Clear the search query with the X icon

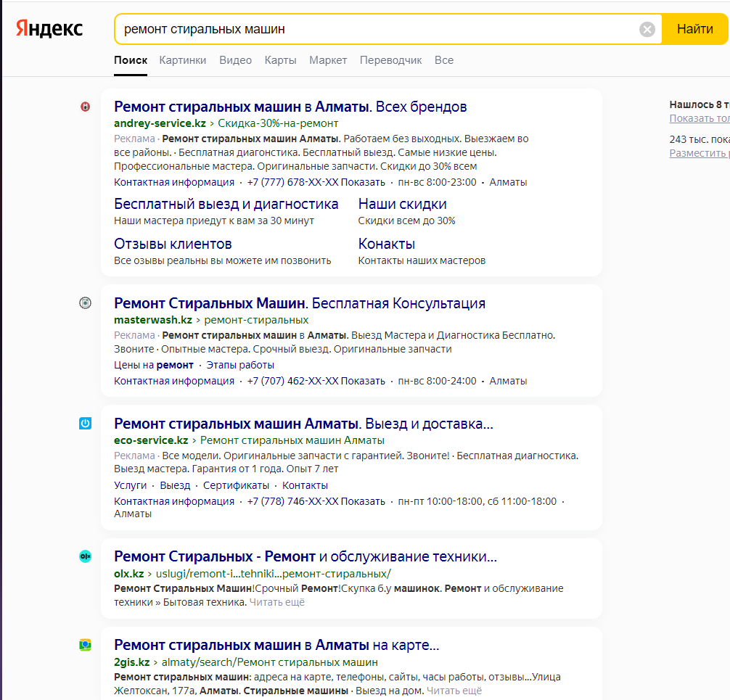[x=647, y=29]
